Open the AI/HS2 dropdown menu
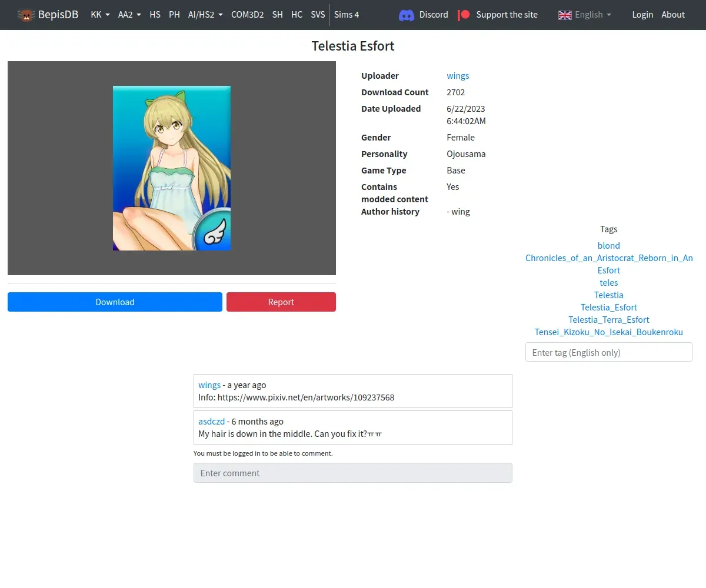706x588 pixels. pos(205,15)
